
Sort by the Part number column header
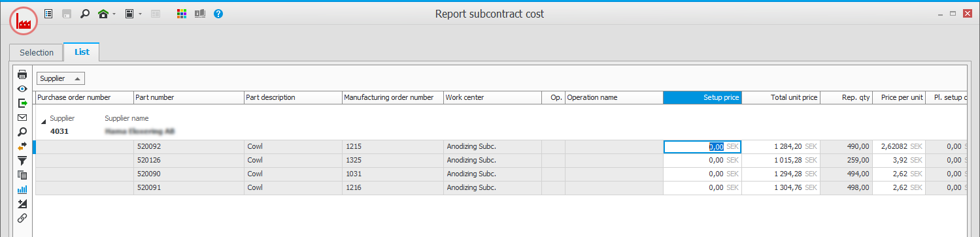189,97
